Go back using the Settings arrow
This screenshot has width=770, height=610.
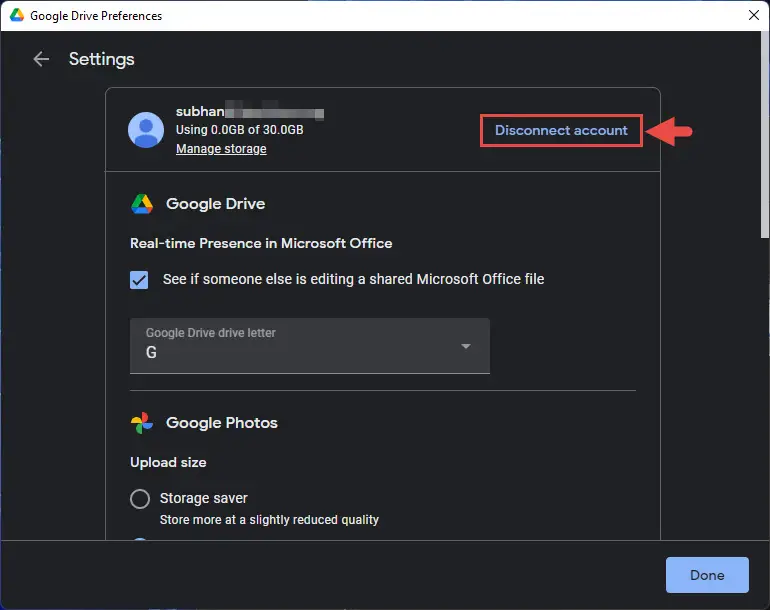(x=41, y=59)
